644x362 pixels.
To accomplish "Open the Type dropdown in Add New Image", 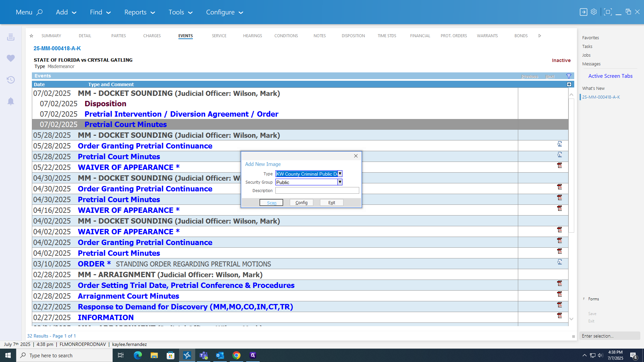I will [x=340, y=174].
